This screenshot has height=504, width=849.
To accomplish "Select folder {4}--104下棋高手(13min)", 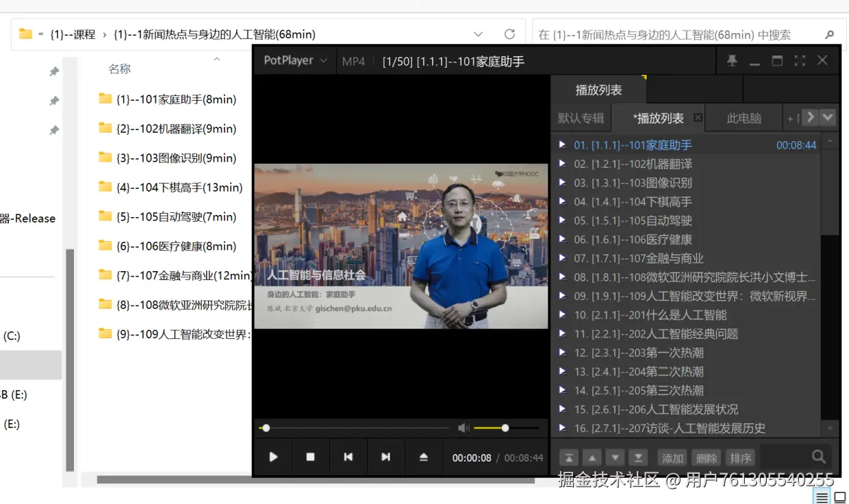I will [x=171, y=188].
